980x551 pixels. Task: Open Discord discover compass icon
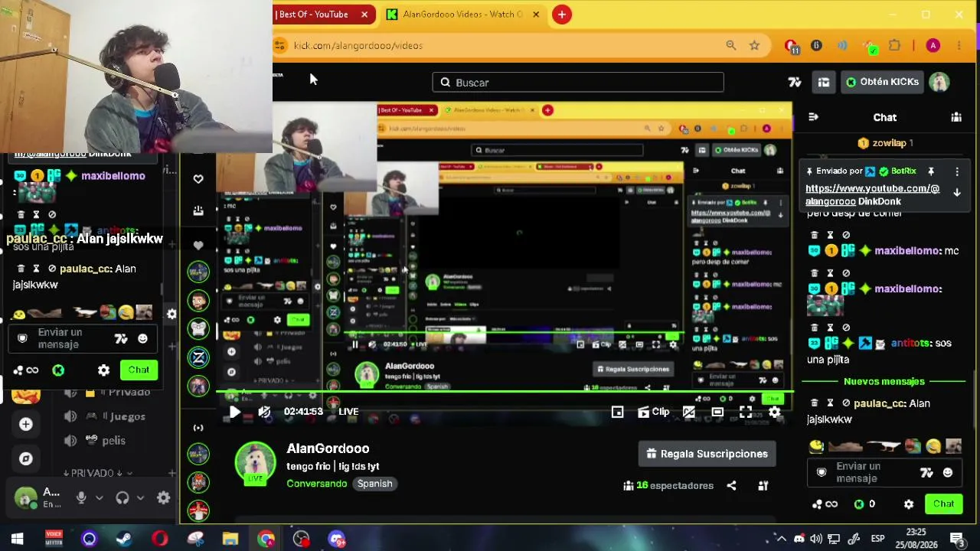(26, 458)
